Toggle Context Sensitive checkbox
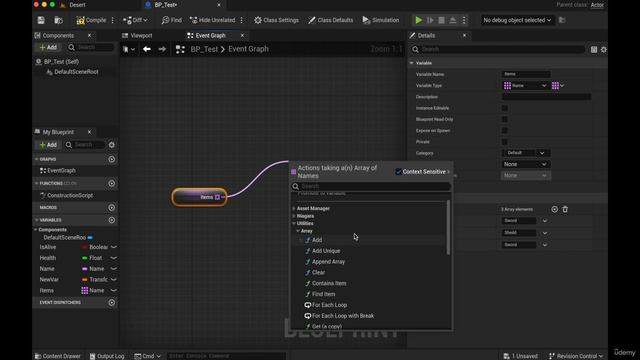 pos(398,172)
